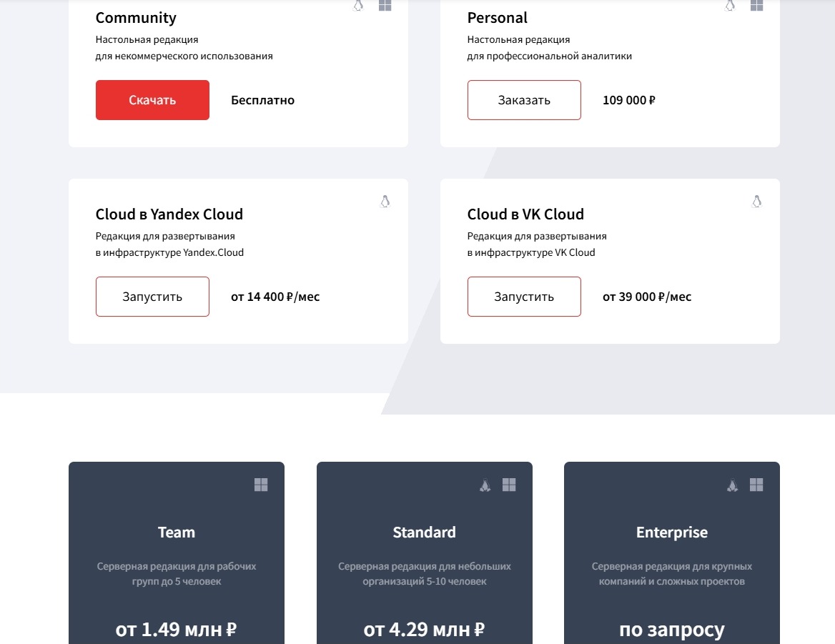Select the Enterprise edition heading
Viewport: 835px width, 644px height.
point(671,532)
